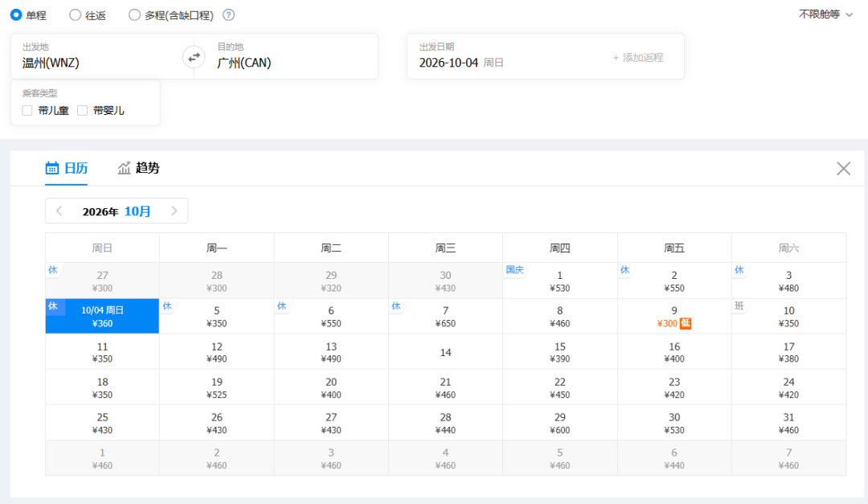The image size is (868, 504).
Task: Select October 23 priced ¥420
Action: coord(674,387)
